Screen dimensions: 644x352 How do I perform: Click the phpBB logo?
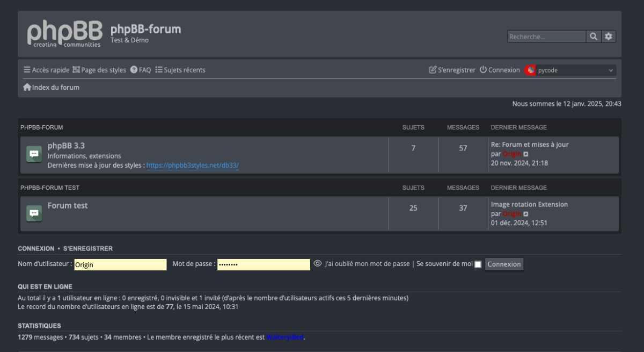pos(64,33)
